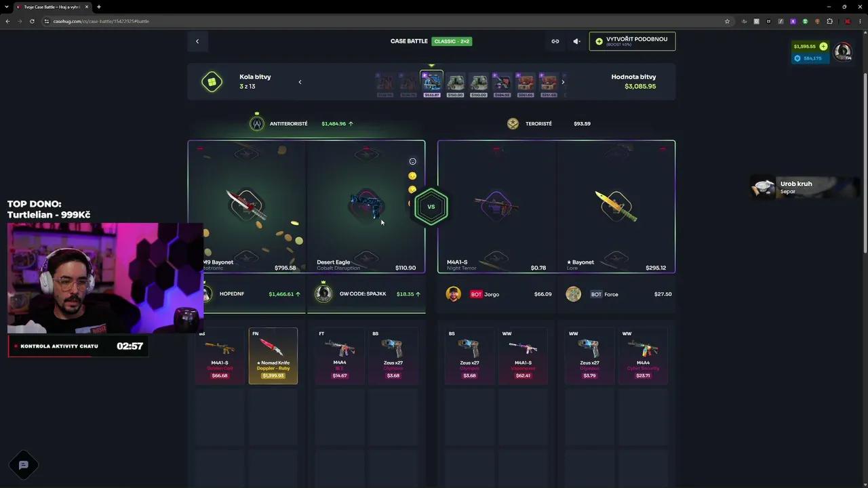Click the back arrow beside Case Battle
This screenshot has width=868, height=488.
(x=197, y=41)
